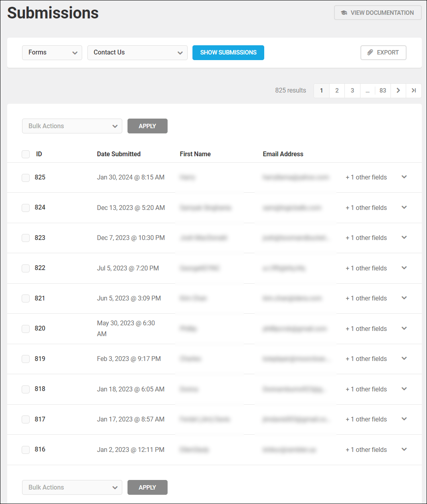The height and width of the screenshot is (504, 427).
Task: Click submission ID 818
Action: pos(40,389)
